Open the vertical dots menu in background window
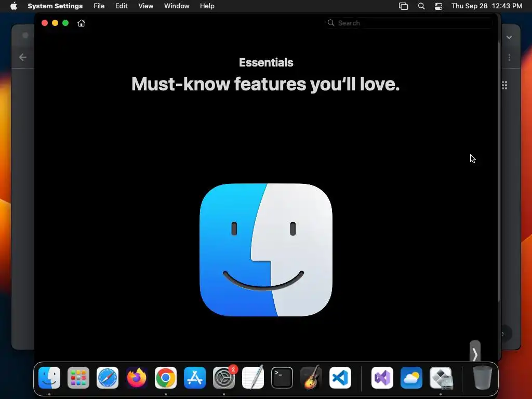 509,57
